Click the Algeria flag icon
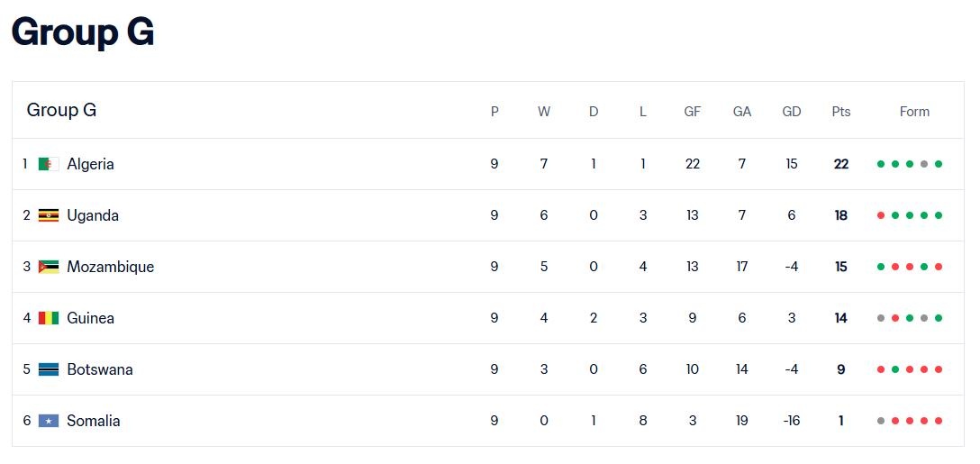The width and height of the screenshot is (980, 464). tap(49, 164)
